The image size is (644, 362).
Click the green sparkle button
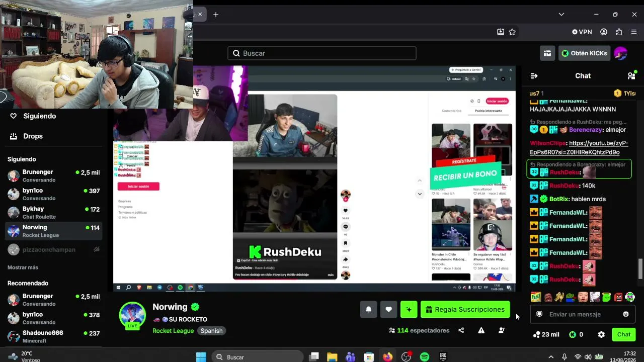click(x=409, y=310)
